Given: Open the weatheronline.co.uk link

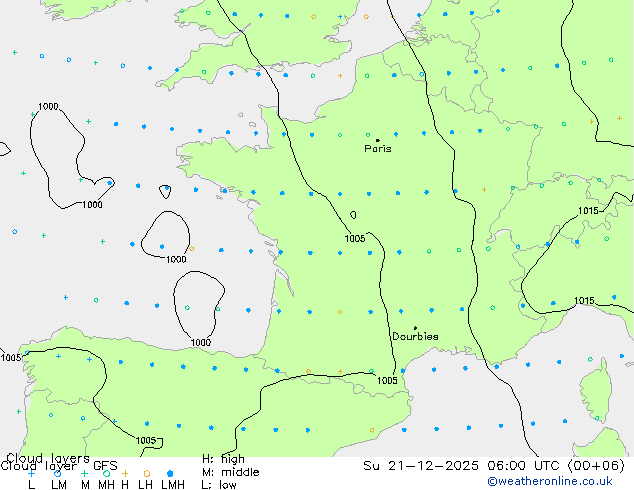Looking at the screenshot, I should tap(550, 482).
